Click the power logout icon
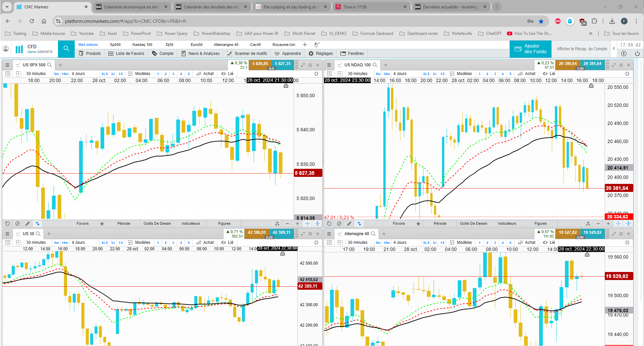This screenshot has width=644, height=346. pyautogui.click(x=637, y=54)
